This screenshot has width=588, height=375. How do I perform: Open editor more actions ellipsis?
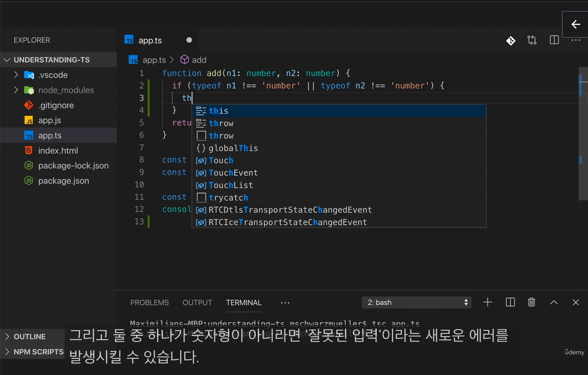[x=576, y=40]
